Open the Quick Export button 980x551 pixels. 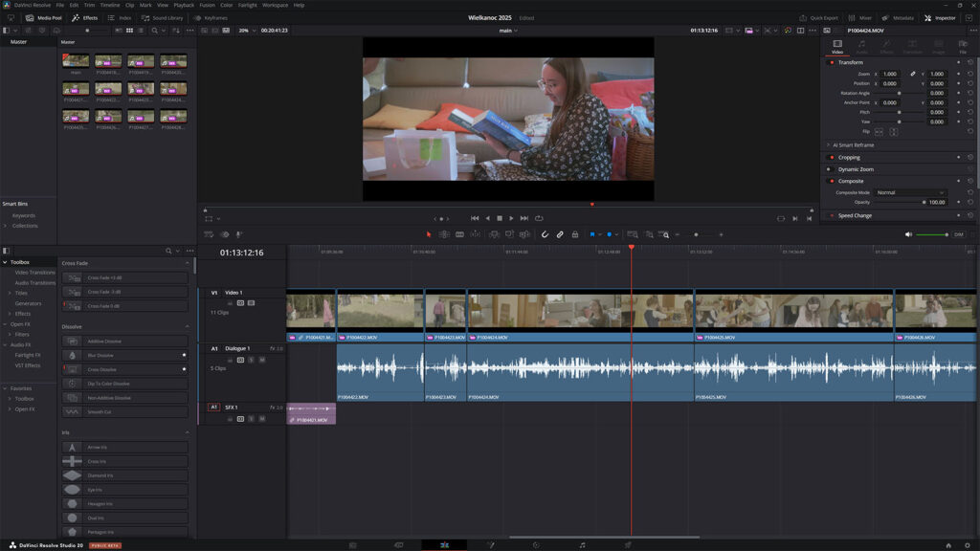[819, 18]
